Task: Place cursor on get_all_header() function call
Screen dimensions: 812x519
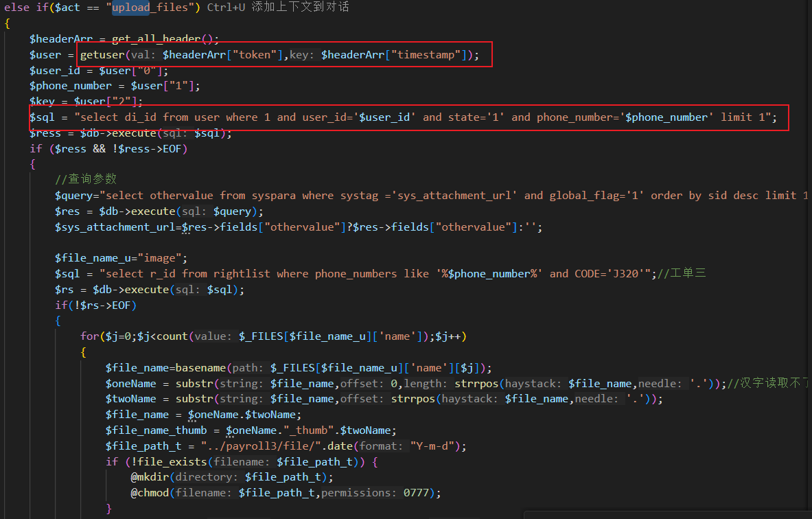Action: [165, 39]
